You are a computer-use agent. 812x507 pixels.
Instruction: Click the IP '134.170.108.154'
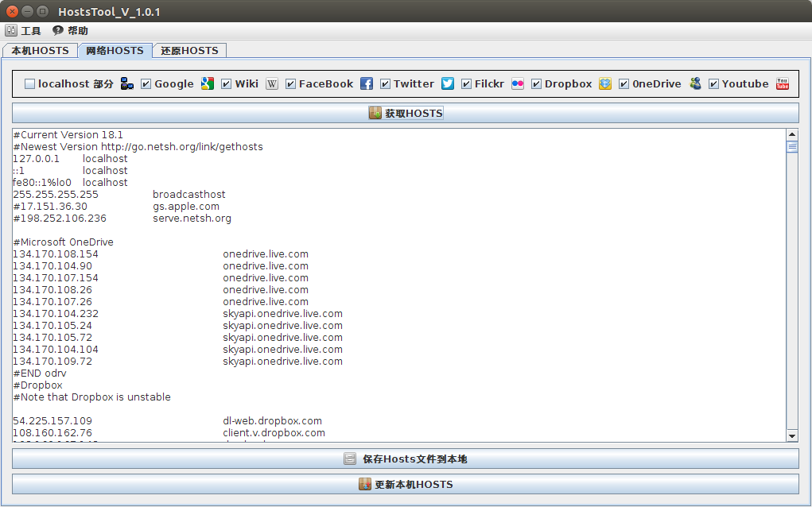tap(56, 254)
